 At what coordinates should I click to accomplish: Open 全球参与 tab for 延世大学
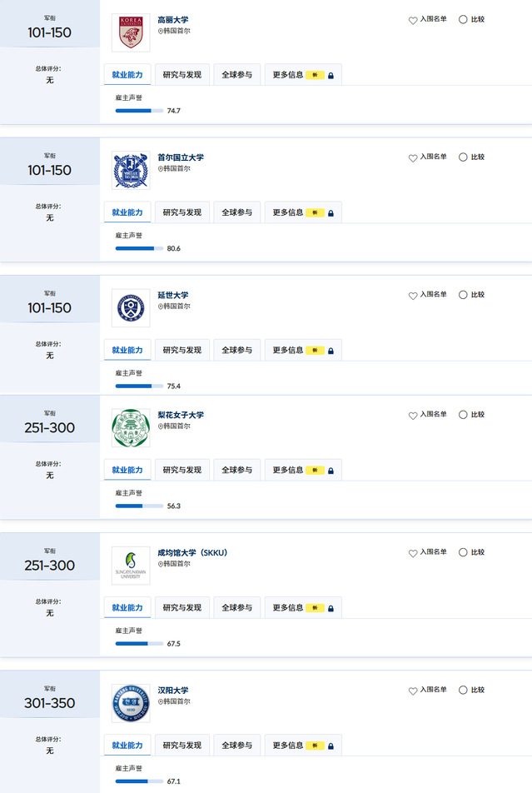pyautogui.click(x=236, y=350)
